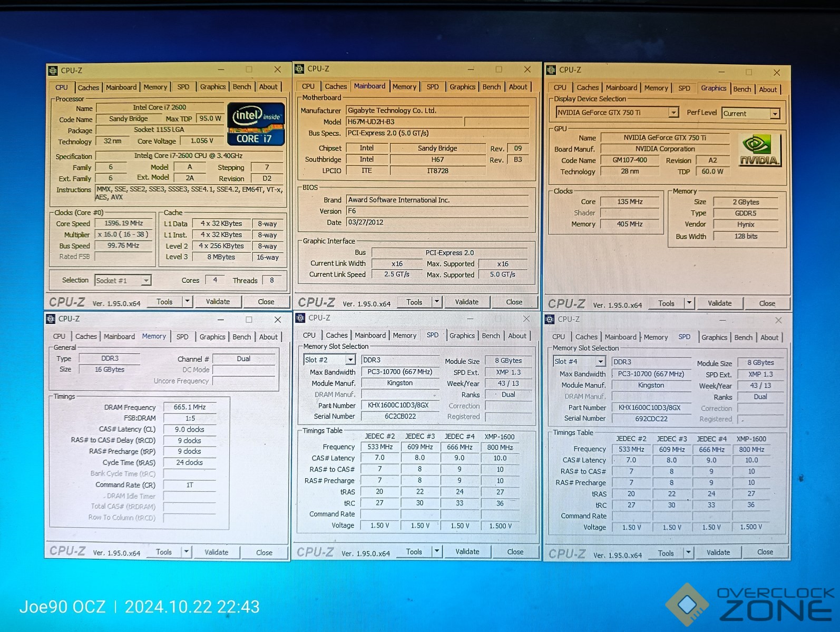This screenshot has height=632, width=840.
Task: Minimize the Memory timings window
Action: click(x=221, y=319)
